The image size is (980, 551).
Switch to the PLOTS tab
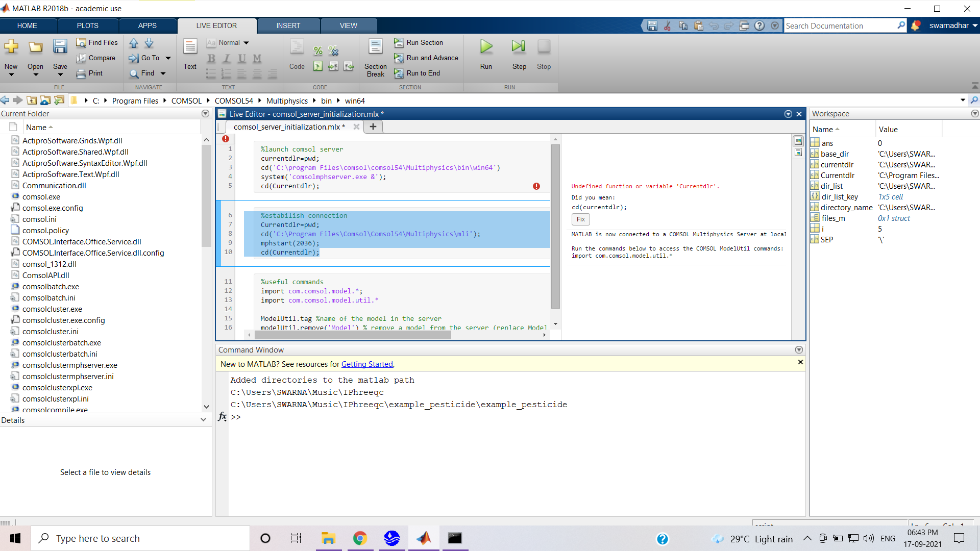(87, 26)
